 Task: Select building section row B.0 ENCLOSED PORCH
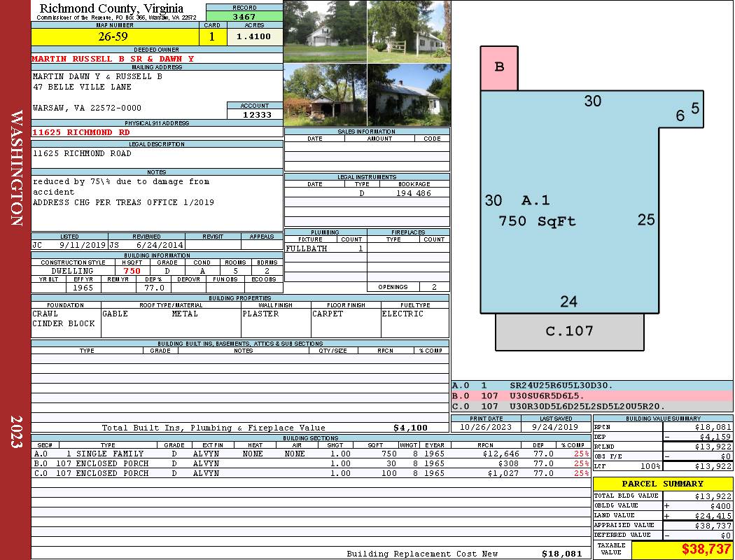tap(311, 463)
